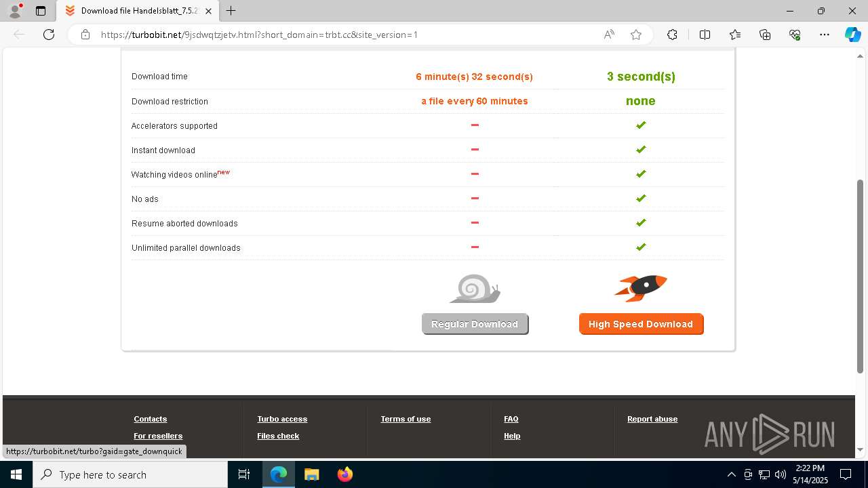Open Collections in the toolbar
The height and width of the screenshot is (488, 868).
(x=765, y=35)
